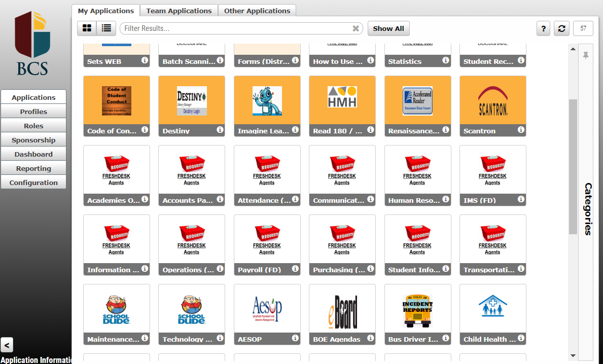Show info for IMS (FD) tile

521,199
